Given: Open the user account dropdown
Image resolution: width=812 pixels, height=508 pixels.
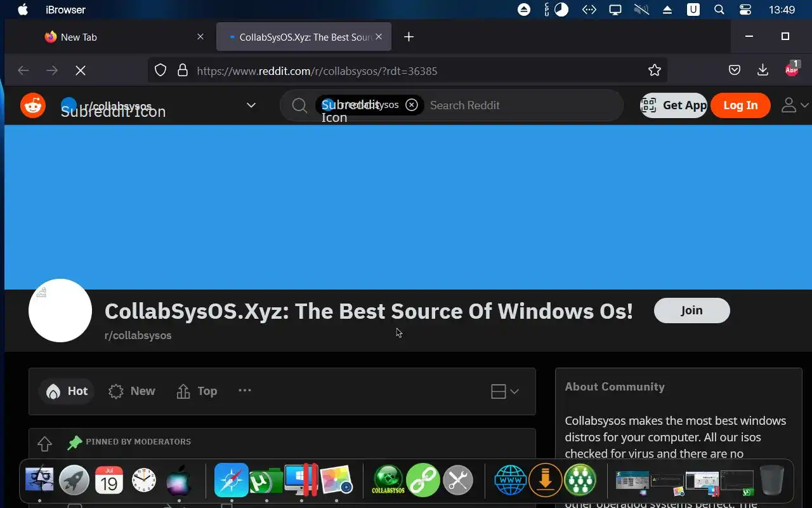Looking at the screenshot, I should 794,105.
